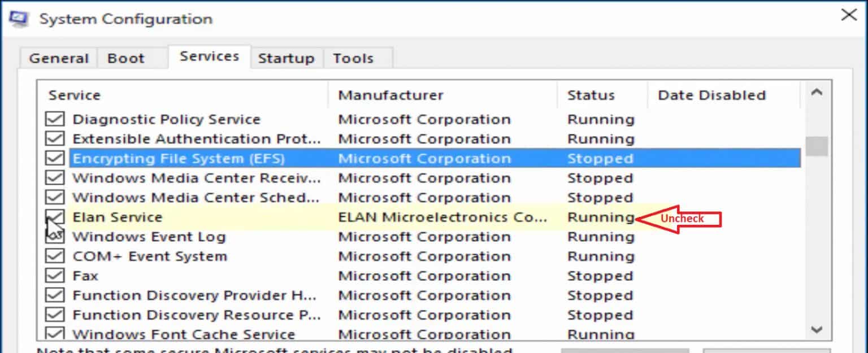Switch to the Startup tab
Image resolution: width=868 pixels, height=353 pixels.
(x=286, y=58)
